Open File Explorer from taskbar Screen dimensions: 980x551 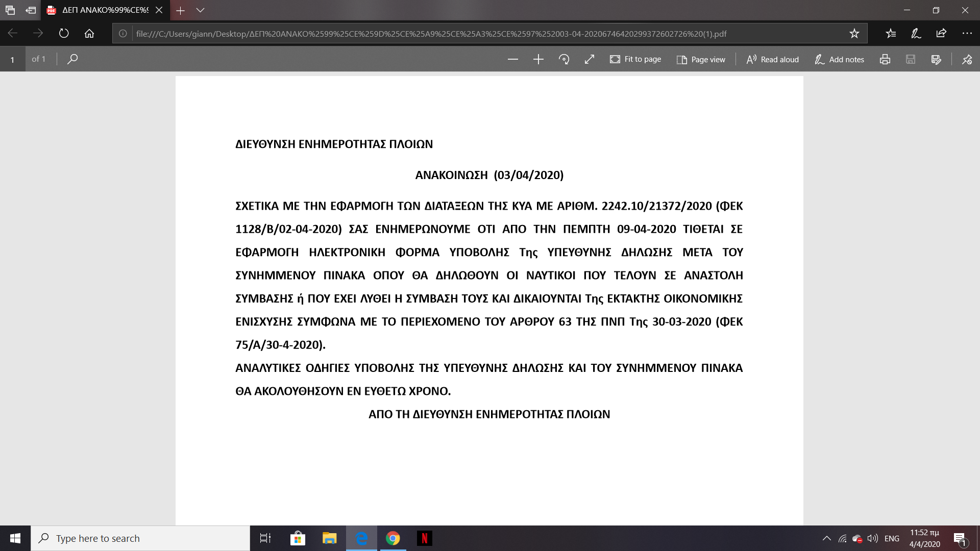point(330,538)
